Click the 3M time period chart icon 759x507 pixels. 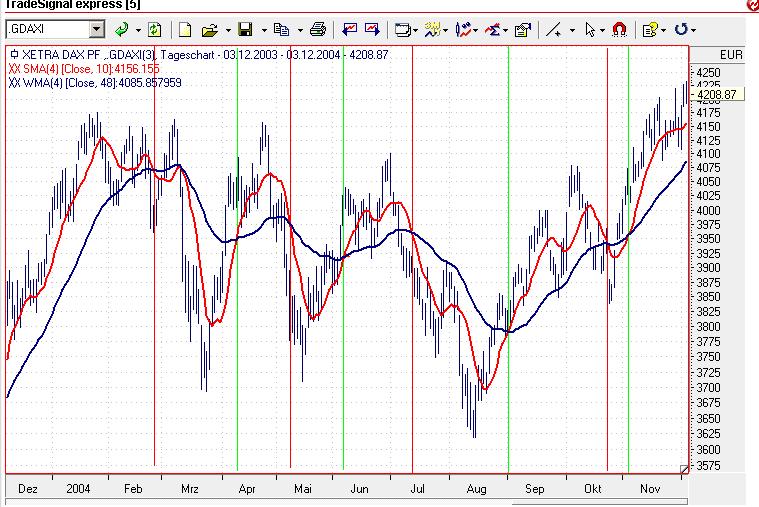pos(432,30)
